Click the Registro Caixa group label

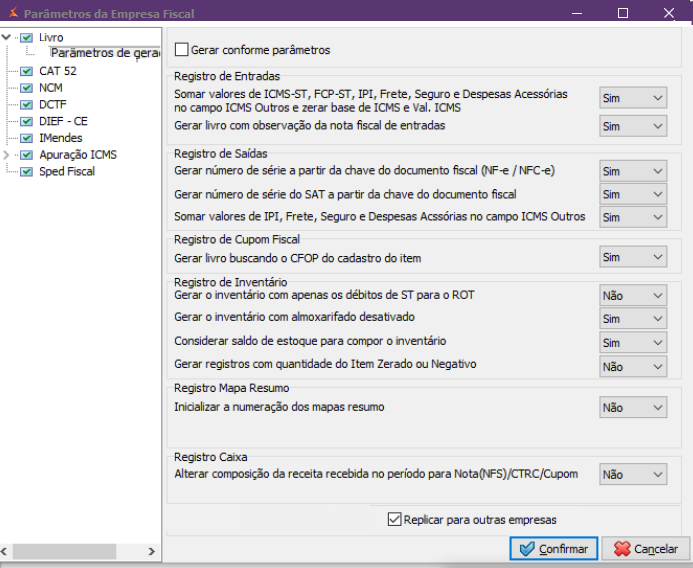210,457
